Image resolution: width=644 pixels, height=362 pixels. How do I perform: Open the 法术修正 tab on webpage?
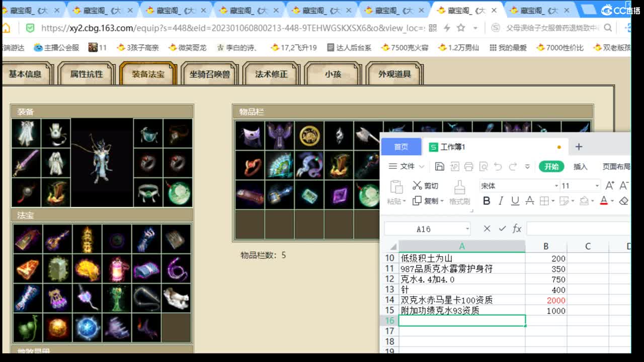coord(271,74)
